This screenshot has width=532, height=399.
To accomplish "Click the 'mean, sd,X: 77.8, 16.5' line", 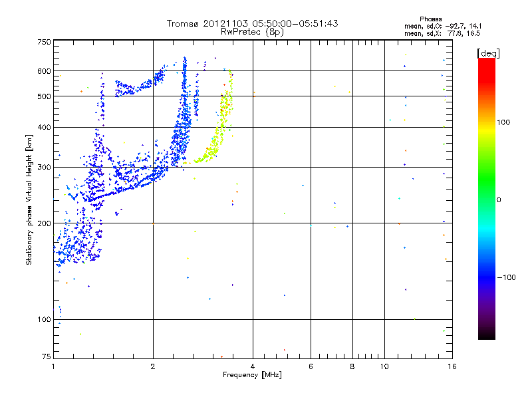I will tap(442, 33).
